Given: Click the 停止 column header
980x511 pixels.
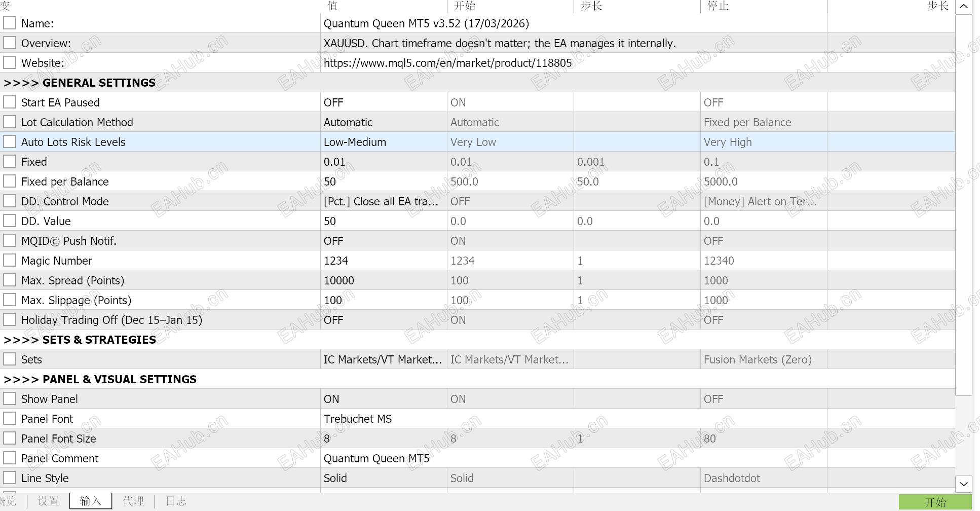Looking at the screenshot, I should click(x=718, y=6).
